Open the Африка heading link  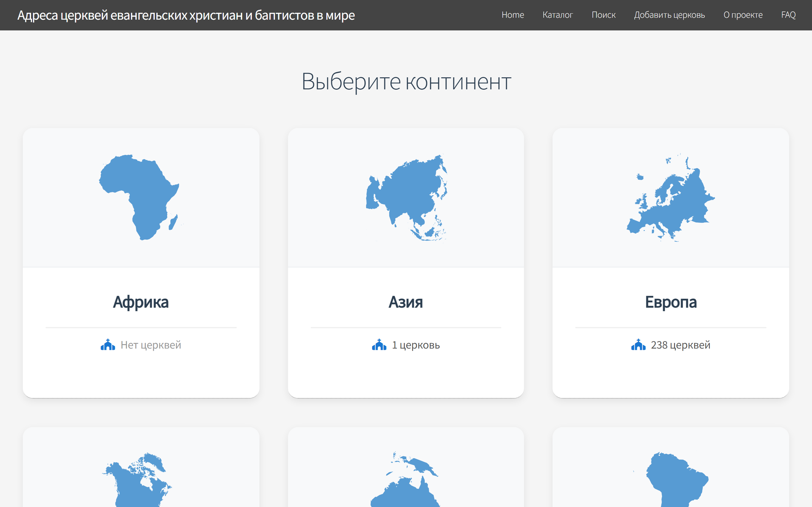[141, 302]
